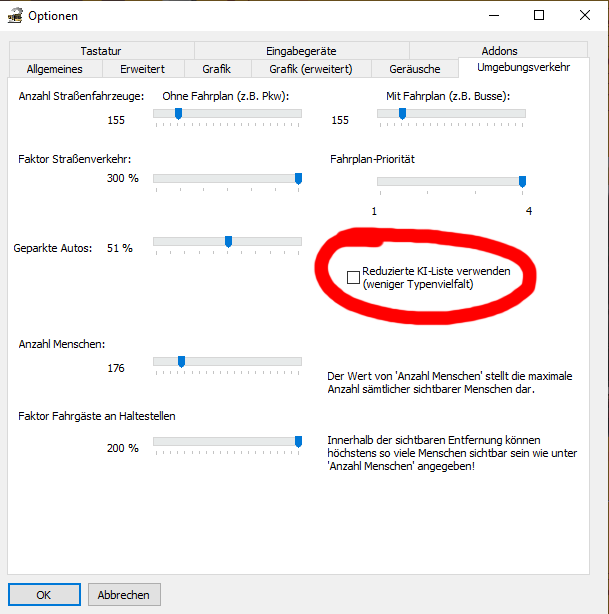Click the 'Ohne Fahrplan' vehicle count slider handle
This screenshot has width=609, height=614.
178,114
